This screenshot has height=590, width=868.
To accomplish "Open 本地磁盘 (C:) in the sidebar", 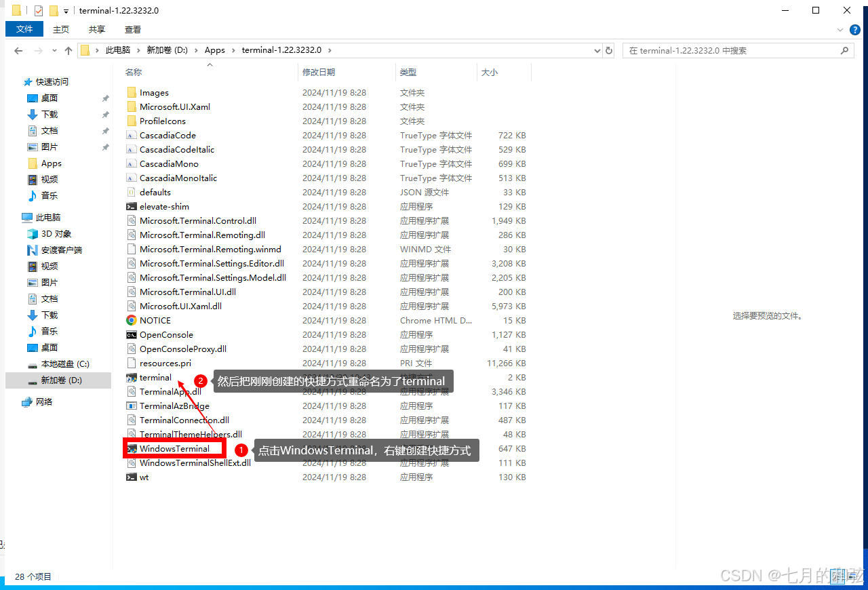I will point(65,364).
